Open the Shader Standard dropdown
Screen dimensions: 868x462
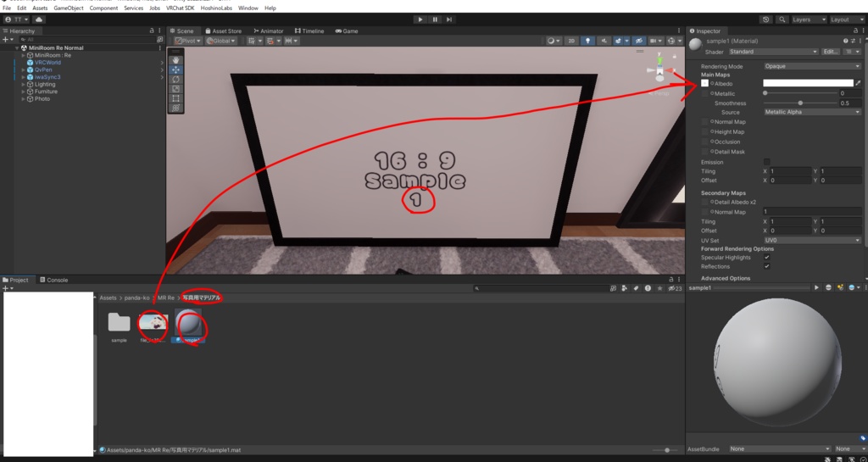pos(773,52)
